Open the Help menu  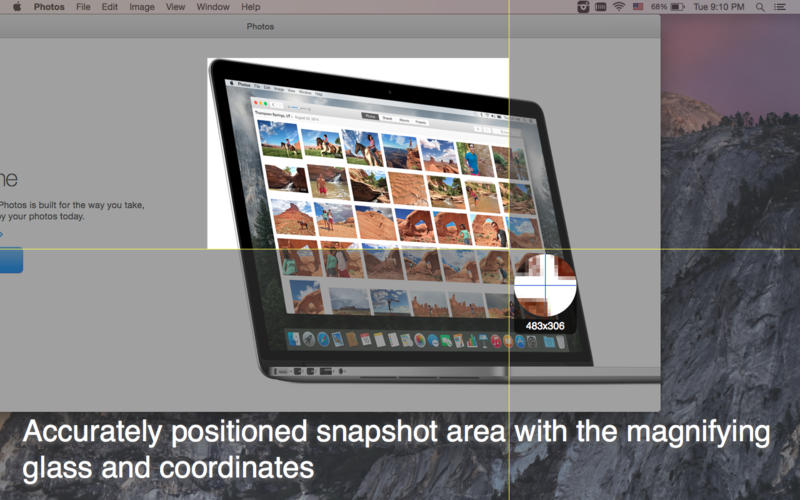[x=251, y=7]
